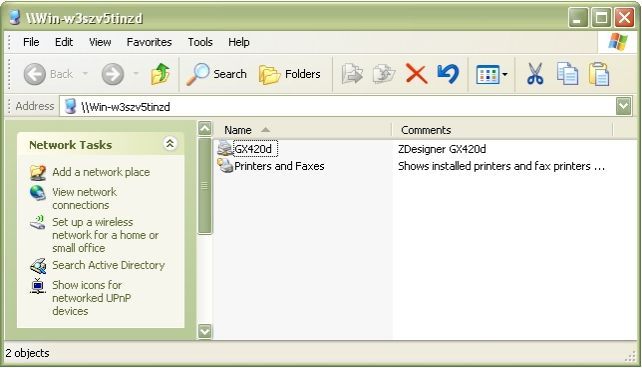
Task: Click the Add a network place icon
Action: point(38,172)
